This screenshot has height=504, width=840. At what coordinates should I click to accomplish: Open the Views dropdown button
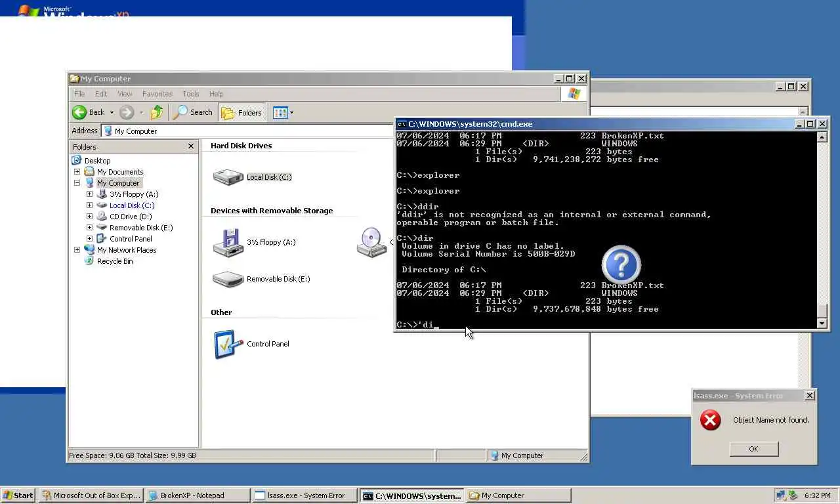283,112
